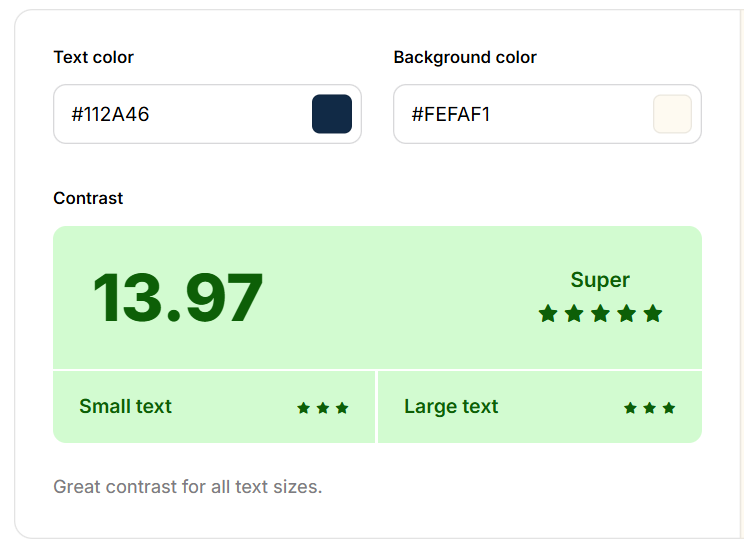This screenshot has height=546, width=744.
Task: Click the Text color hex input field
Action: click(x=180, y=114)
